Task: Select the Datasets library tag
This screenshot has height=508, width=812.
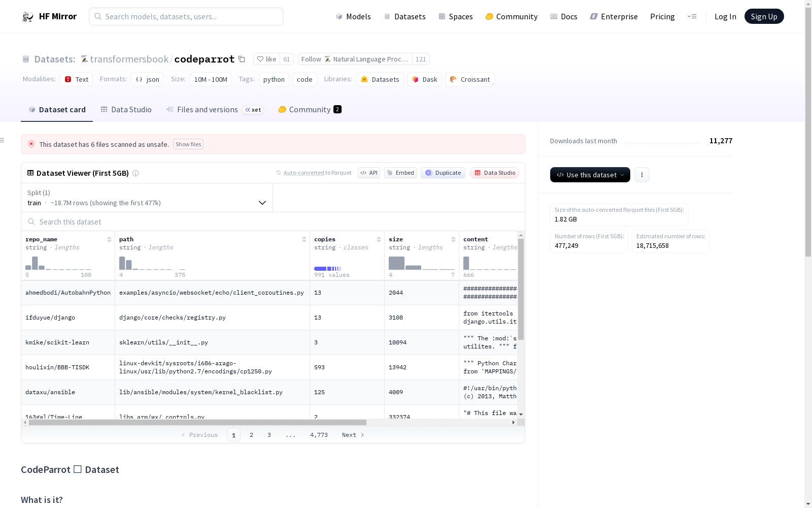Action: pos(380,79)
